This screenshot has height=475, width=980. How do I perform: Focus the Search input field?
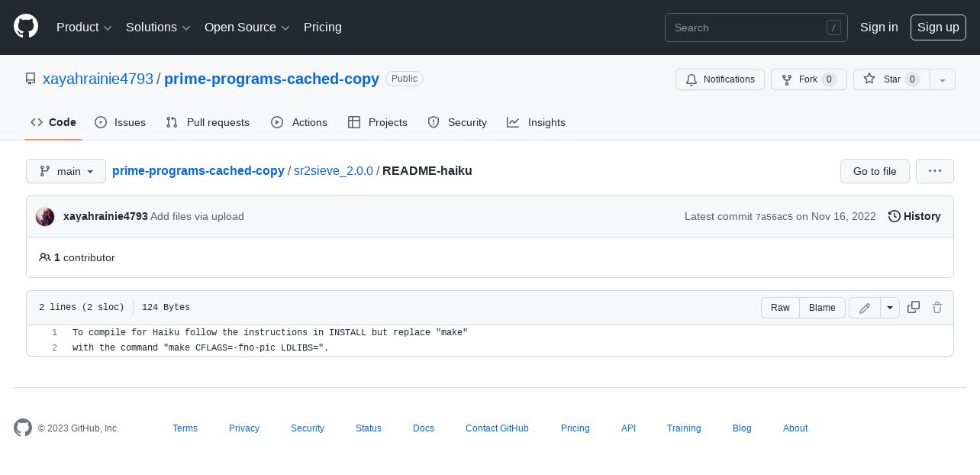756,27
